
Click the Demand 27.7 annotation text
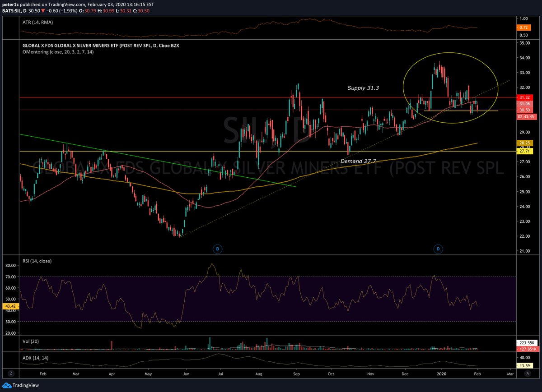(x=358, y=161)
